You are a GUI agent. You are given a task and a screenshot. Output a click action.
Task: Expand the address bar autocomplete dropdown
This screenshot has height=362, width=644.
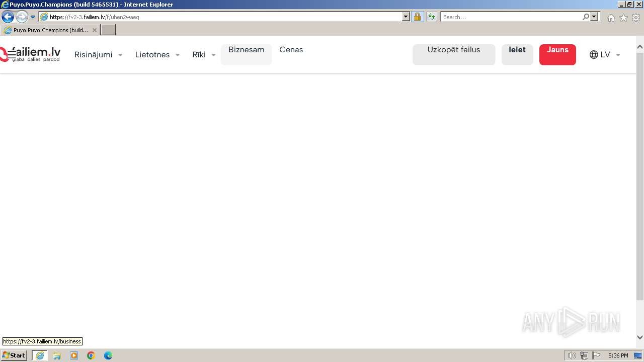(406, 17)
